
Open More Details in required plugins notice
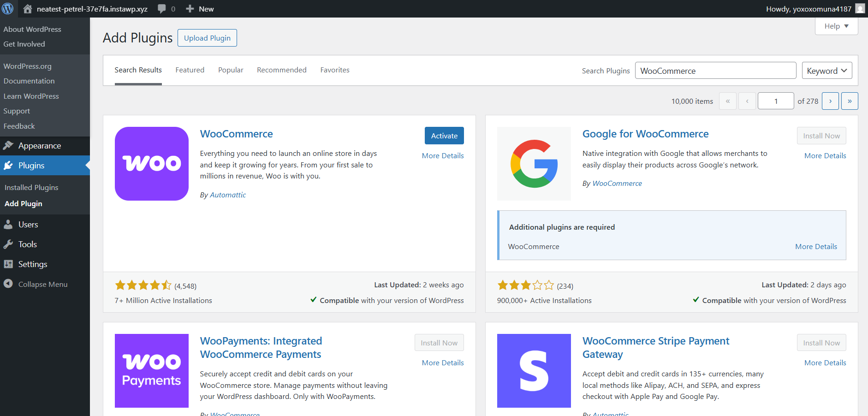coord(816,247)
